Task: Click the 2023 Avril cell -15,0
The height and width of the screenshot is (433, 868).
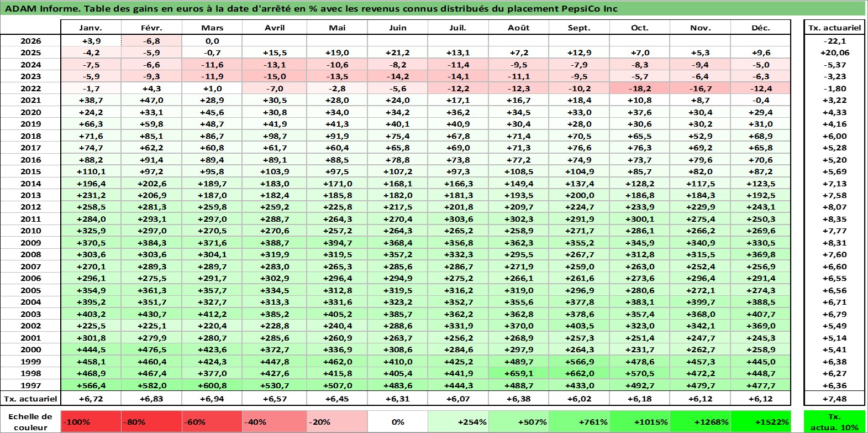Action: [x=275, y=76]
